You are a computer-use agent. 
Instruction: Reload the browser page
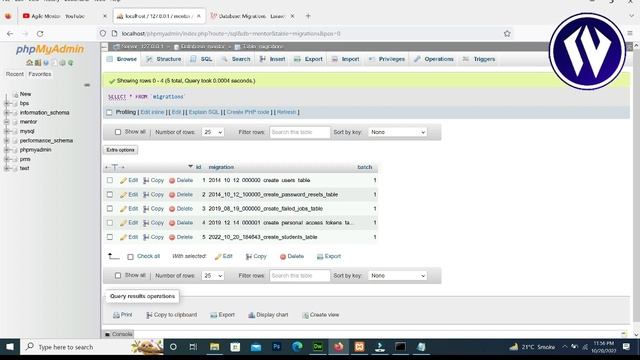(x=40, y=34)
